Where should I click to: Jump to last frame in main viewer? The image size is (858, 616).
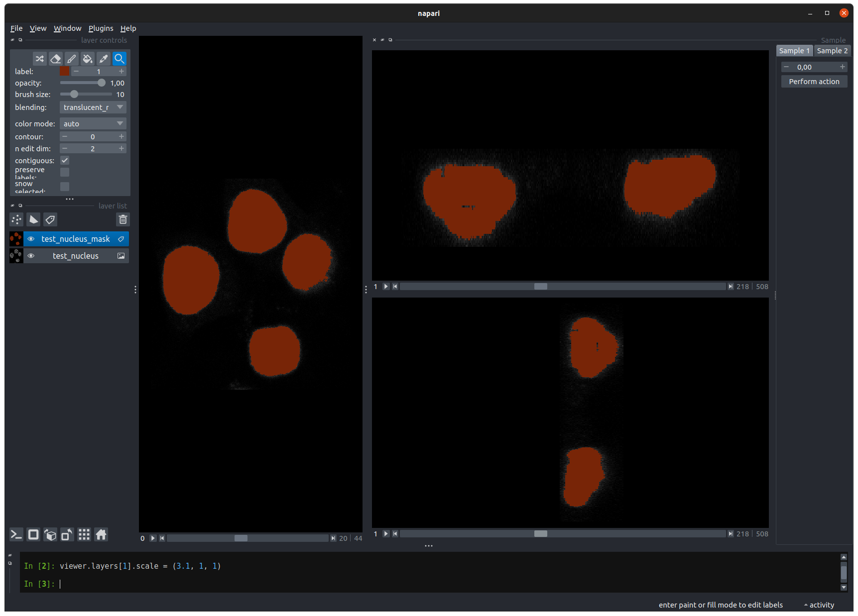point(333,538)
